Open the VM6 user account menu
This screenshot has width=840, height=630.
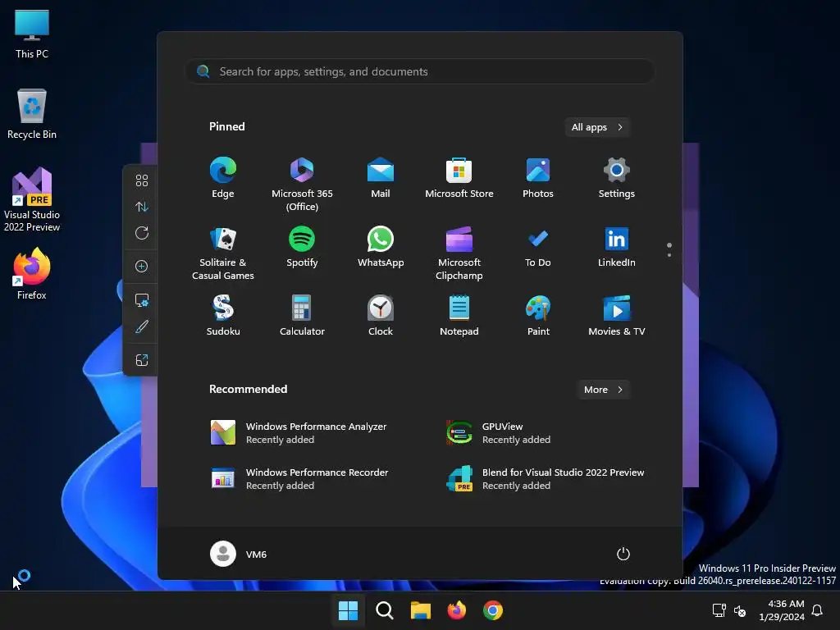pyautogui.click(x=239, y=554)
